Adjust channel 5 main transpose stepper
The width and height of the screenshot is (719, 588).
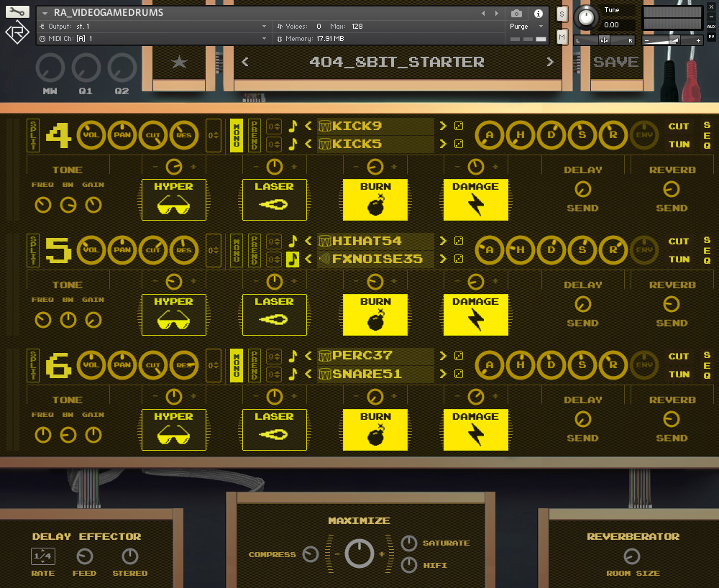click(x=214, y=250)
